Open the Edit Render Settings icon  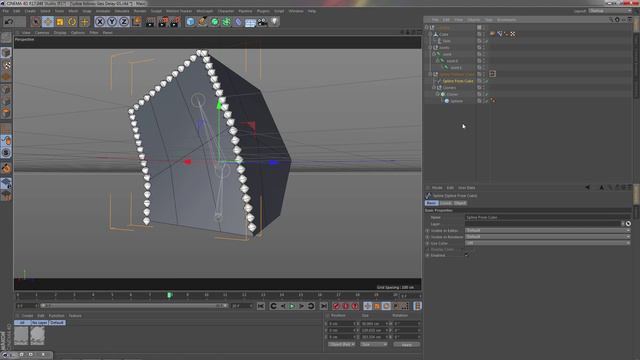(x=175, y=22)
